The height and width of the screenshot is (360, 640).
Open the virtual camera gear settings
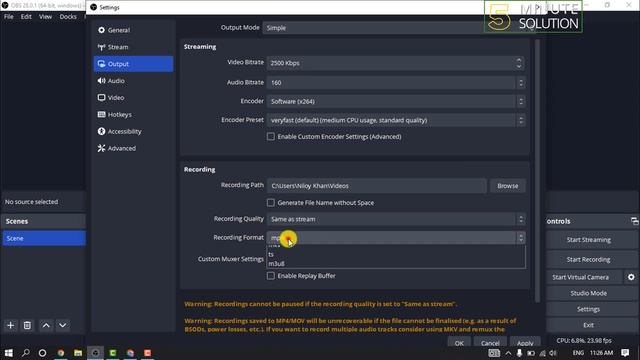(631, 277)
